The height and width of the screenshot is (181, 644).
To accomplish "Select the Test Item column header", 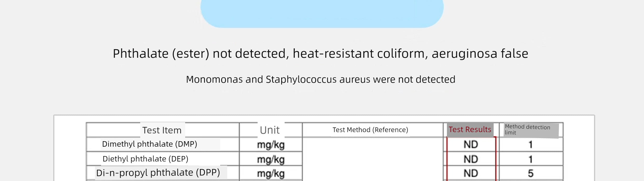I will [162, 130].
